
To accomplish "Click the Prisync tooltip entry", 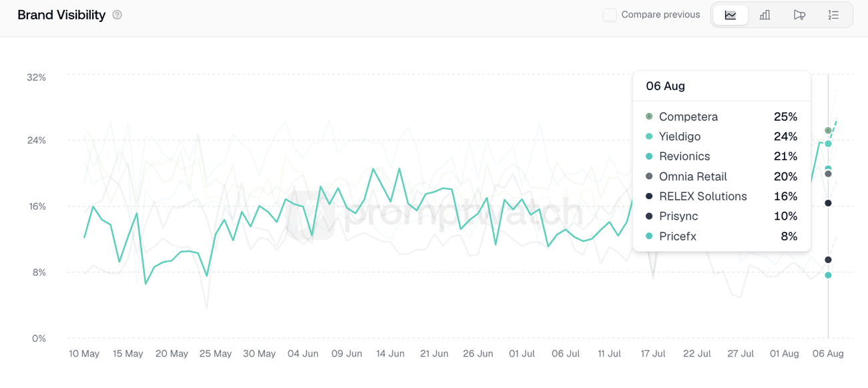I will (x=721, y=216).
